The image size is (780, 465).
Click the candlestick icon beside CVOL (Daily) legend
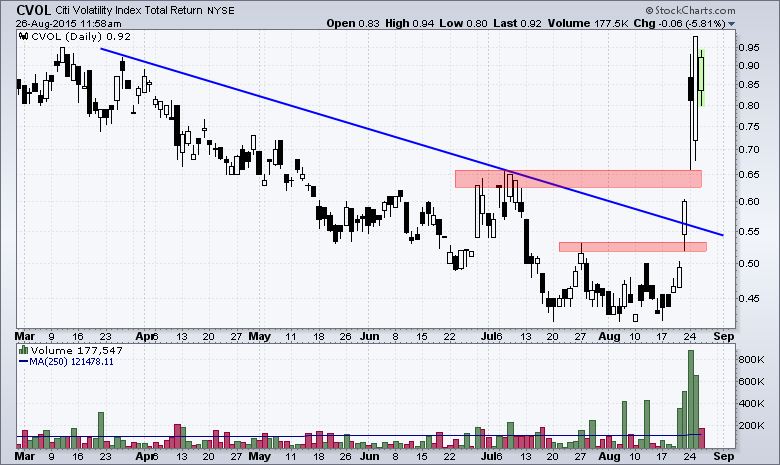(x=23, y=36)
